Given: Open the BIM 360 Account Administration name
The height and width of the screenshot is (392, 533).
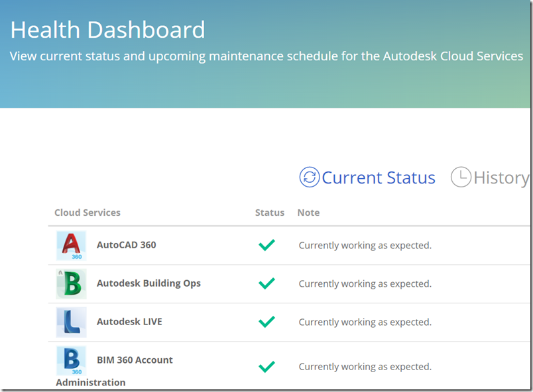Looking at the screenshot, I should (115, 371).
